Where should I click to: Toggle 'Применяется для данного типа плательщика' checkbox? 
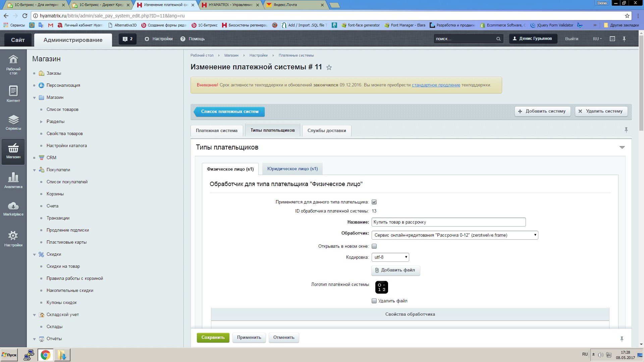(x=374, y=201)
